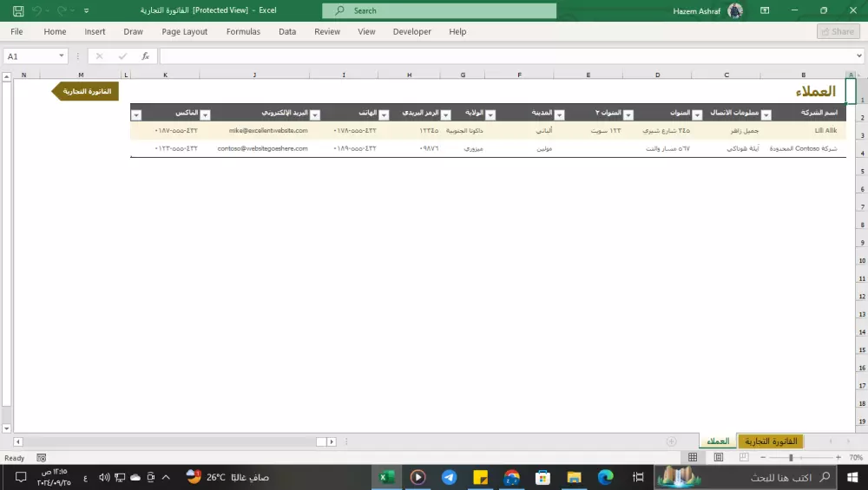Click the horizontal scrollbar right arrow
868x490 pixels.
332,441
